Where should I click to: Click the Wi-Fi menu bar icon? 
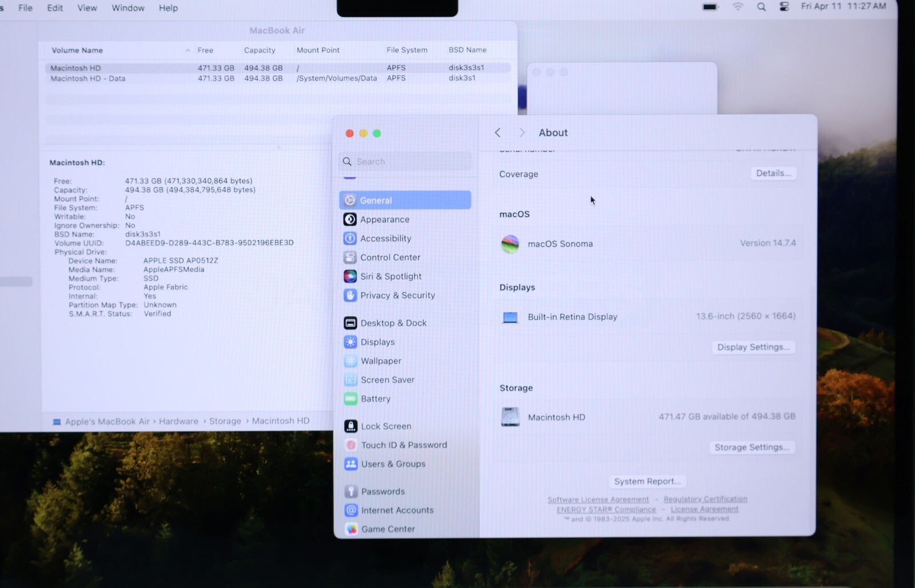tap(738, 7)
